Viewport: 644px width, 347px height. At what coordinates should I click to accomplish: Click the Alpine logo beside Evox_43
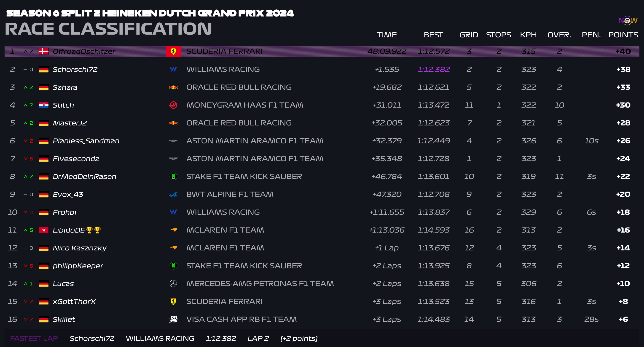coord(173,194)
